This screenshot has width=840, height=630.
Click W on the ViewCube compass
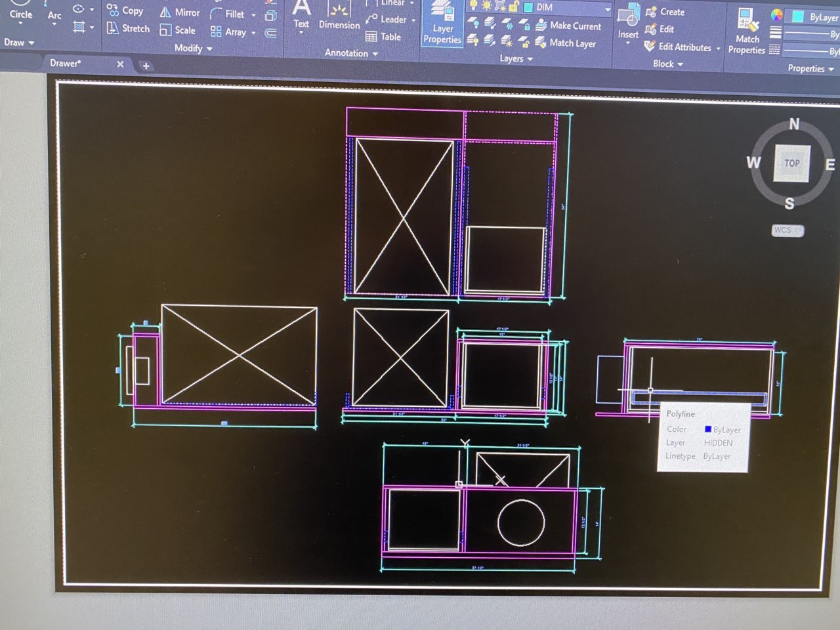point(753,162)
